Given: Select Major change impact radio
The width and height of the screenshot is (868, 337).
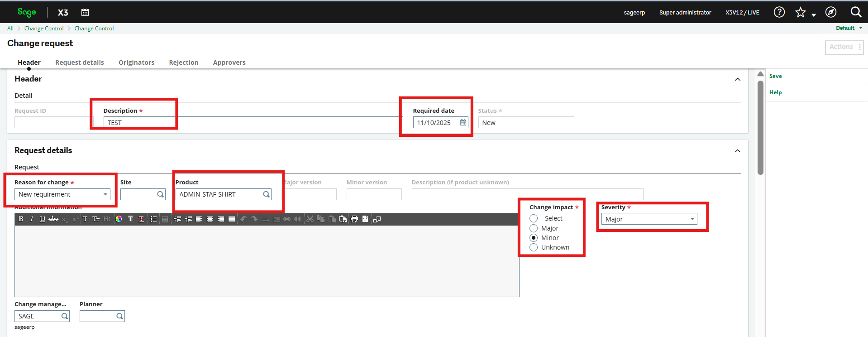Looking at the screenshot, I should [534, 228].
